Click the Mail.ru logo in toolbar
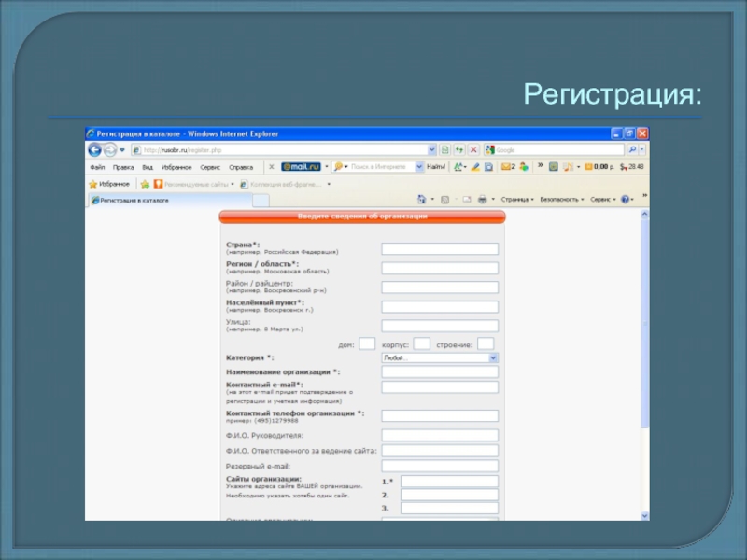 tap(302, 167)
